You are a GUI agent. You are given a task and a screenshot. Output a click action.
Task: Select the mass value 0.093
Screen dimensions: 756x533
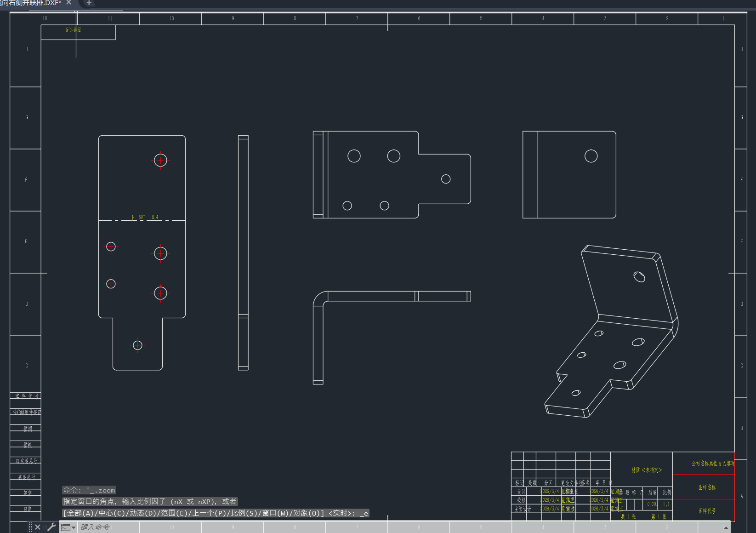(x=652, y=504)
